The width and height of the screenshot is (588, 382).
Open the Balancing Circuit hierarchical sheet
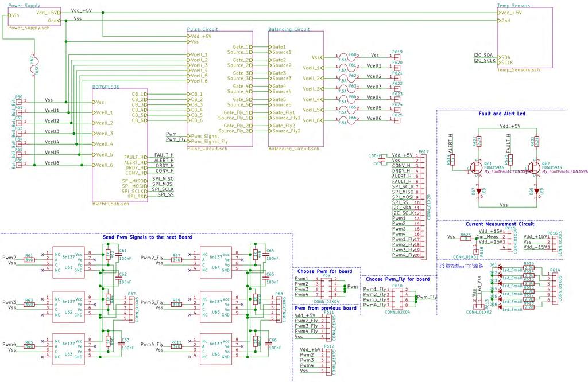(x=296, y=89)
